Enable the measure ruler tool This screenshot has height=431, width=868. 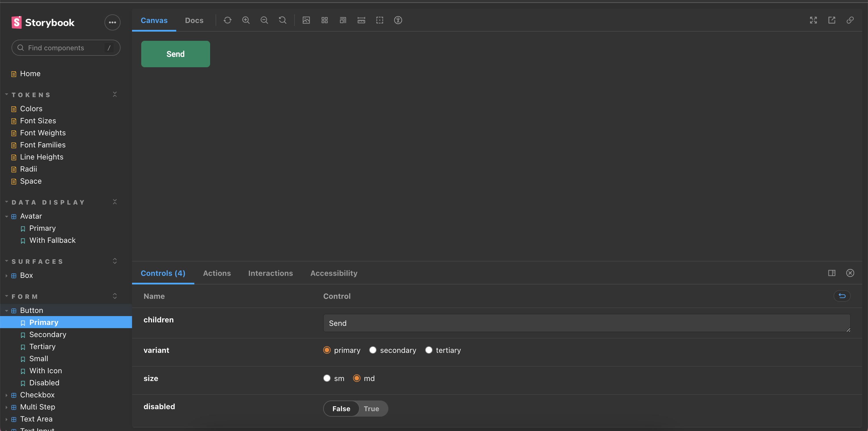(x=361, y=20)
